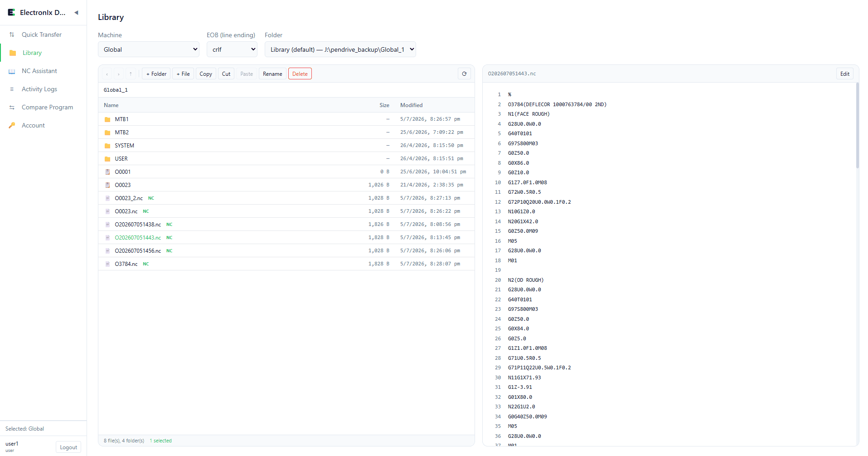
Task: Click the 0202607051443.nc preview title
Action: point(512,74)
